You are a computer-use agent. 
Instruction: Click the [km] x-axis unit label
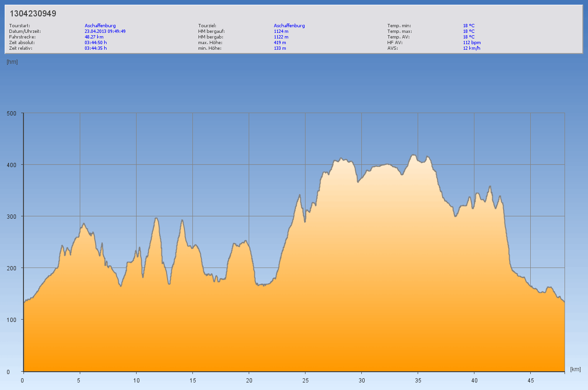tap(575, 369)
